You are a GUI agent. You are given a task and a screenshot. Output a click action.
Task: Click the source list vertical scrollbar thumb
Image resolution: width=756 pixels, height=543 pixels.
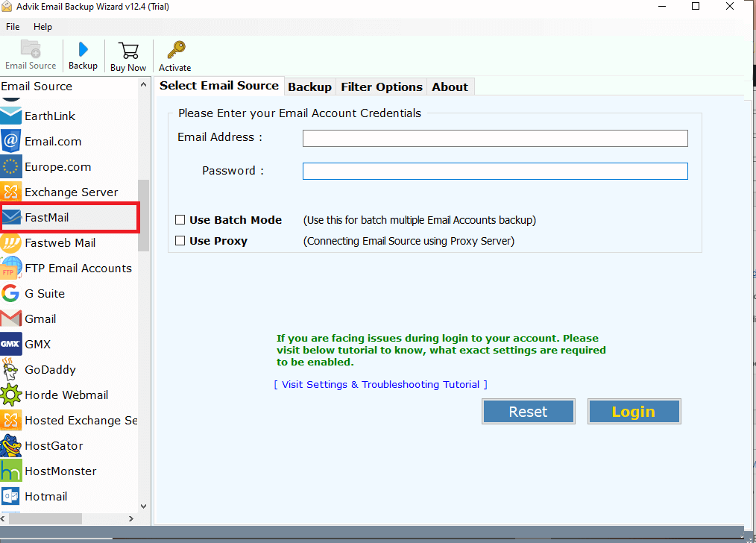(x=143, y=216)
